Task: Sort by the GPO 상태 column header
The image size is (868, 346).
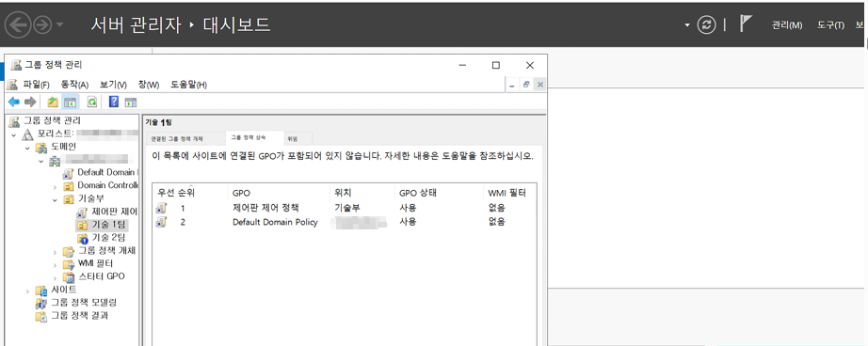Action: pyautogui.click(x=439, y=193)
